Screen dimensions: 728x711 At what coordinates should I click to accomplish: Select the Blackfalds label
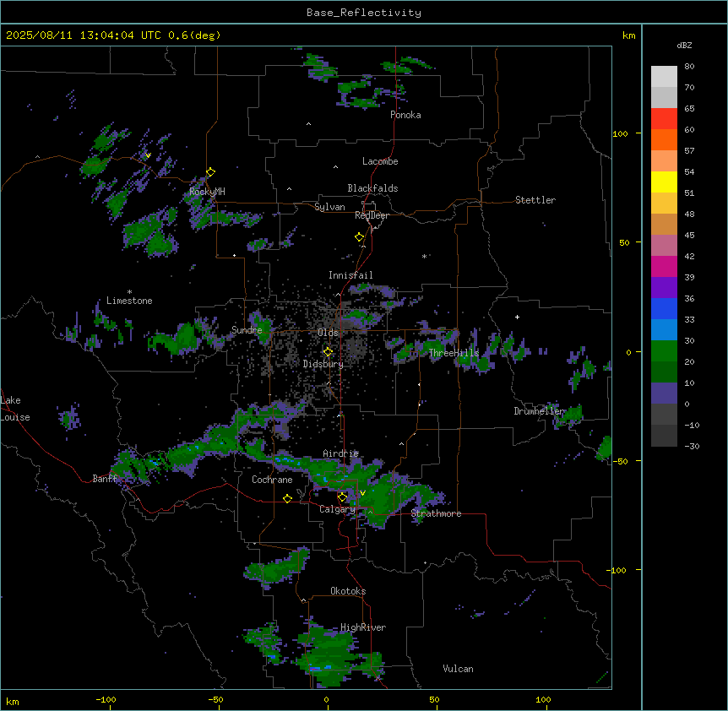(x=372, y=188)
